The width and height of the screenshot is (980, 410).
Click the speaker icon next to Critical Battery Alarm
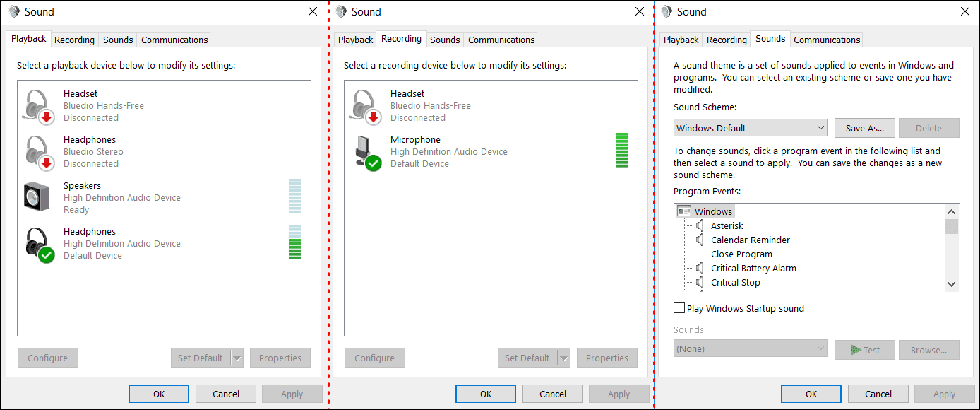click(700, 268)
